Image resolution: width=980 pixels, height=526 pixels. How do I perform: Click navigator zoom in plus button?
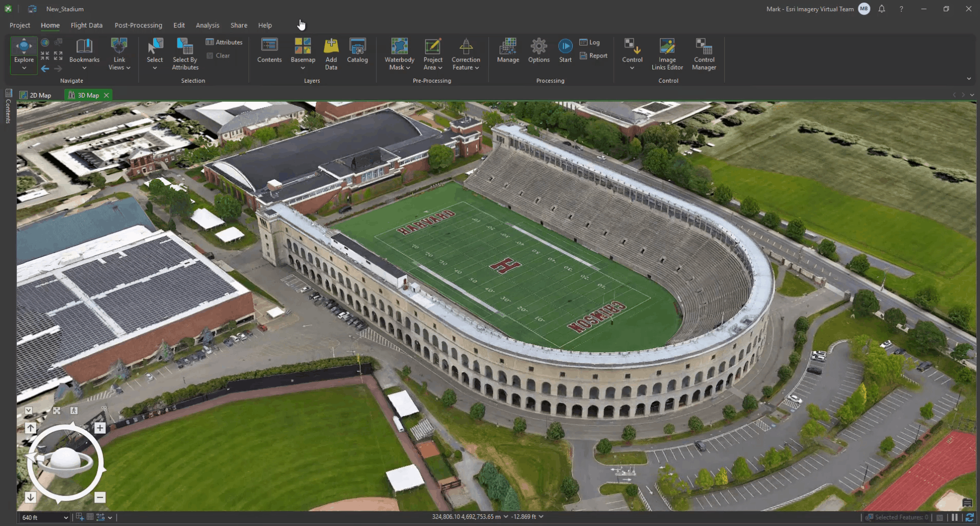tap(100, 428)
